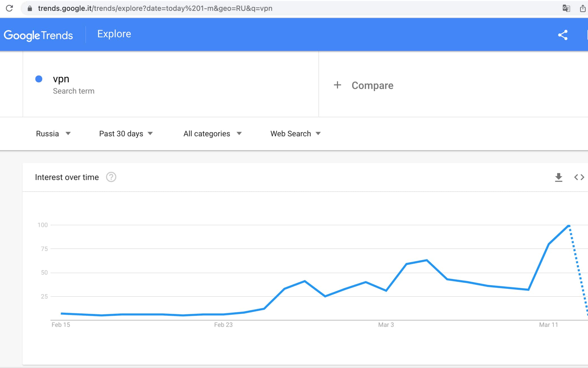Add a comparison term with Compare
The image size is (588, 368).
(372, 85)
